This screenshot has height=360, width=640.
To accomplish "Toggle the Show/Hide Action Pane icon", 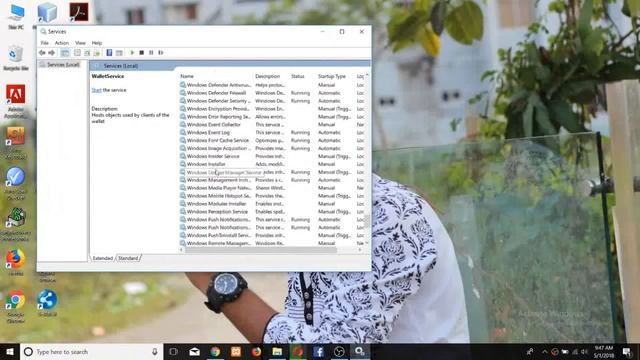I will pos(119,53).
